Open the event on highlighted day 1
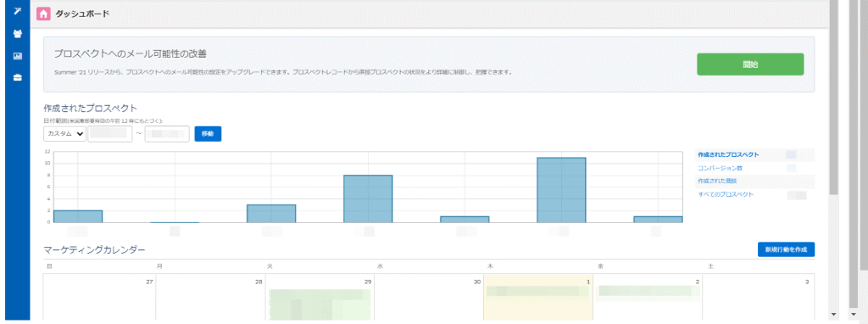Viewport: 868px width, 324px height. point(537,291)
